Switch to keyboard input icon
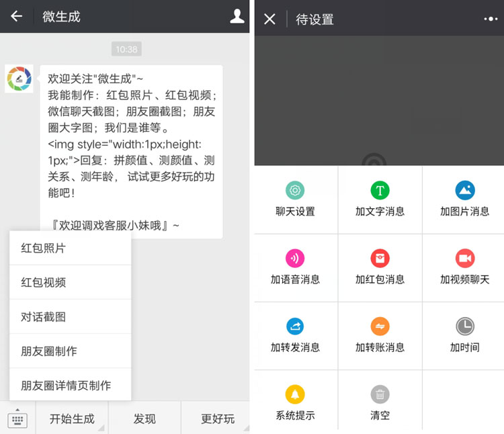 click(17, 419)
